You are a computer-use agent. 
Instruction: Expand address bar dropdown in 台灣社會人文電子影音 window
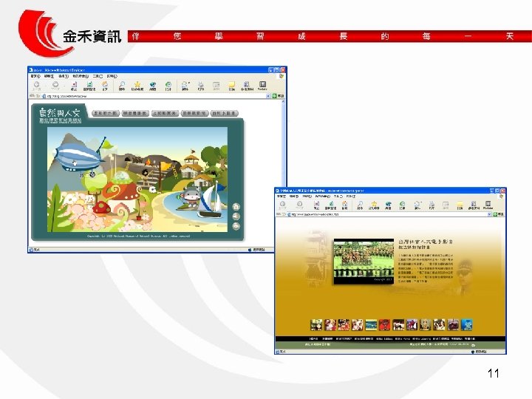tap(489, 214)
